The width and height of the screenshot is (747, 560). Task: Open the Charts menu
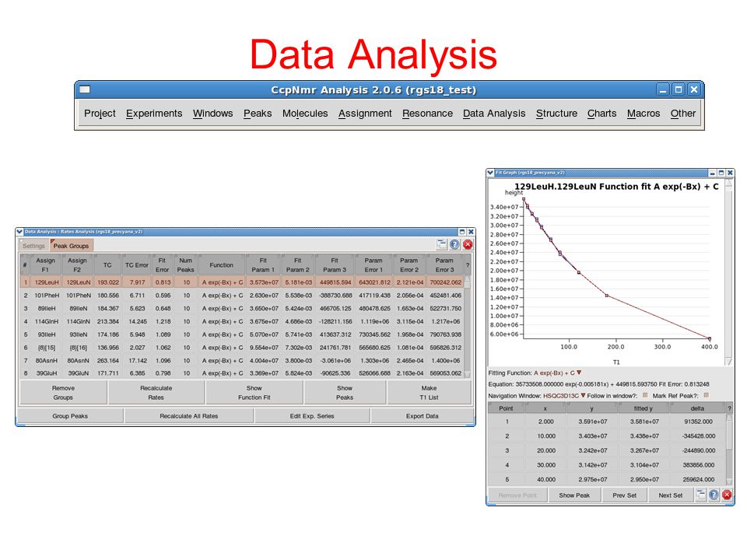point(601,114)
